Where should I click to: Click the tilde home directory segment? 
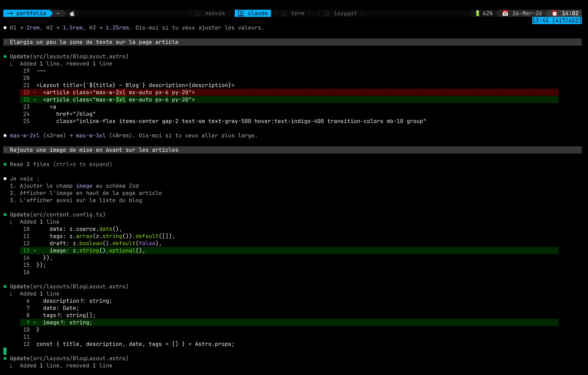click(x=58, y=13)
